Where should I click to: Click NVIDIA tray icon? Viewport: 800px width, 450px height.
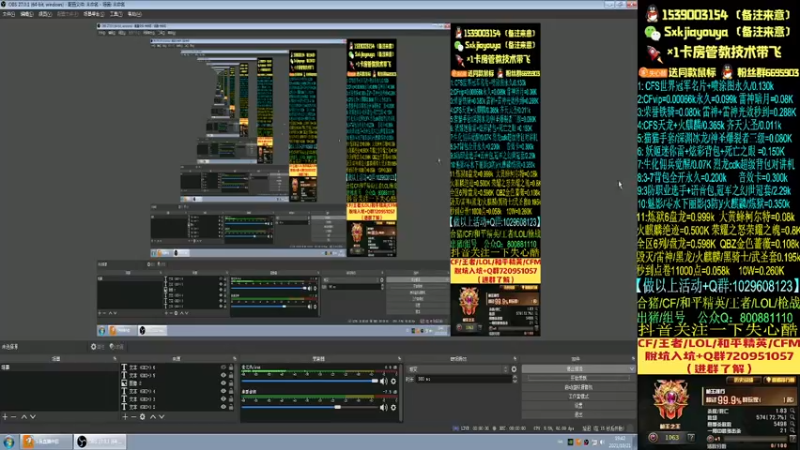570,442
